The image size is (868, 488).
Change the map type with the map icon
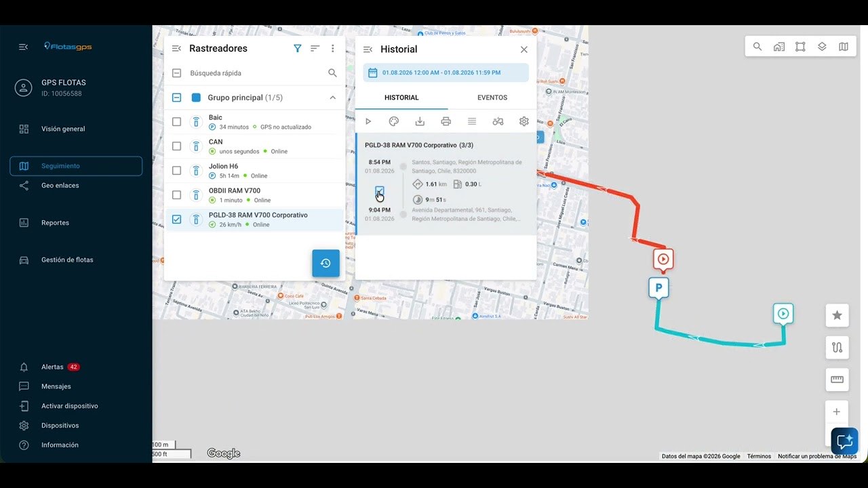tap(844, 47)
